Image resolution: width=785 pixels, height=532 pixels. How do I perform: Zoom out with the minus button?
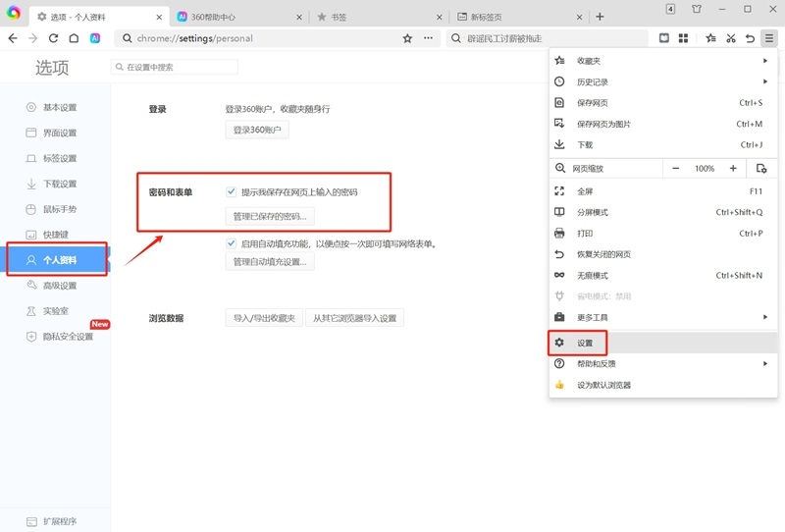click(675, 168)
